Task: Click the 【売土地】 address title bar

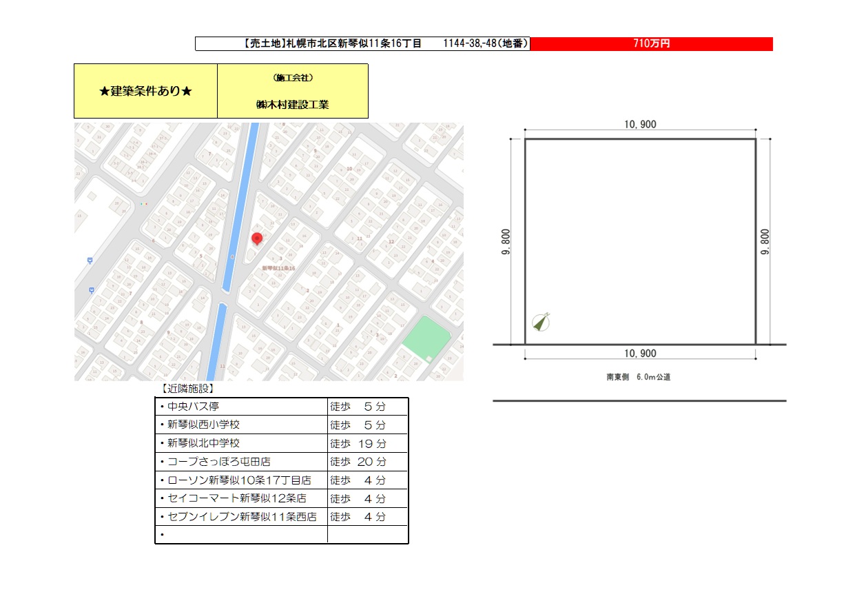Action: pos(362,43)
